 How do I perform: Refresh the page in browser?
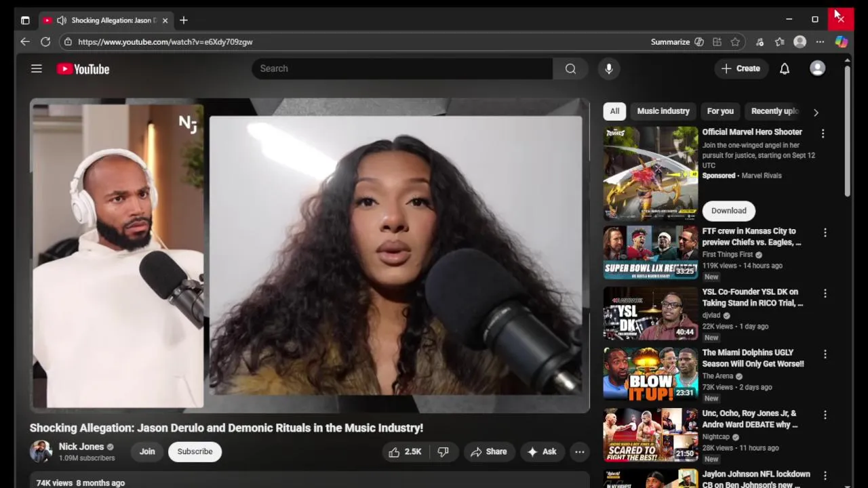point(45,42)
